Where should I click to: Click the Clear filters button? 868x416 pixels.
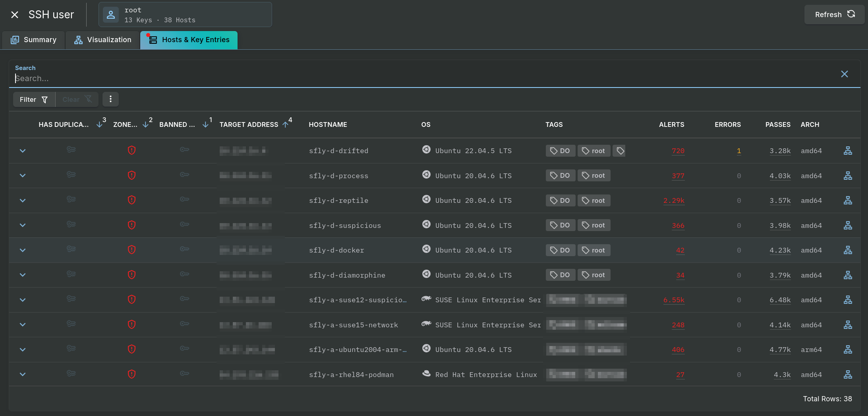tap(77, 99)
